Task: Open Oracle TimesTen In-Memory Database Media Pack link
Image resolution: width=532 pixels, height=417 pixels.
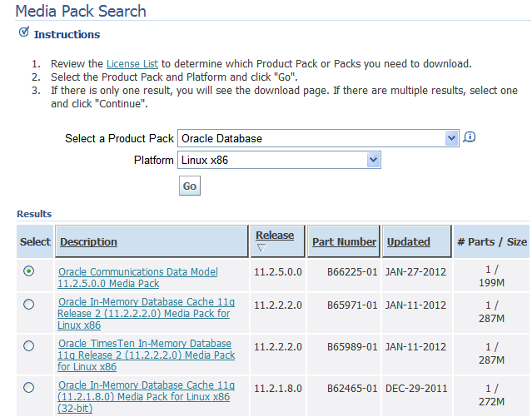Action: [x=147, y=355]
